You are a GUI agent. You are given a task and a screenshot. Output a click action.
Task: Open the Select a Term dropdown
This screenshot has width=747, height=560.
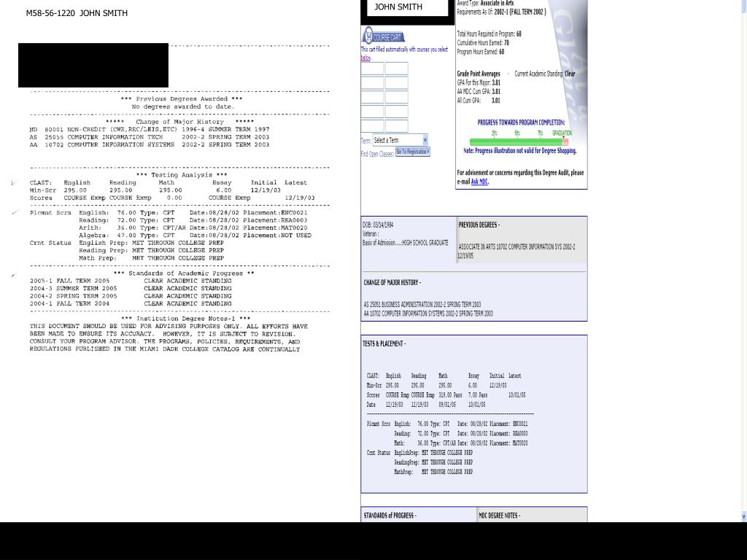tap(400, 140)
